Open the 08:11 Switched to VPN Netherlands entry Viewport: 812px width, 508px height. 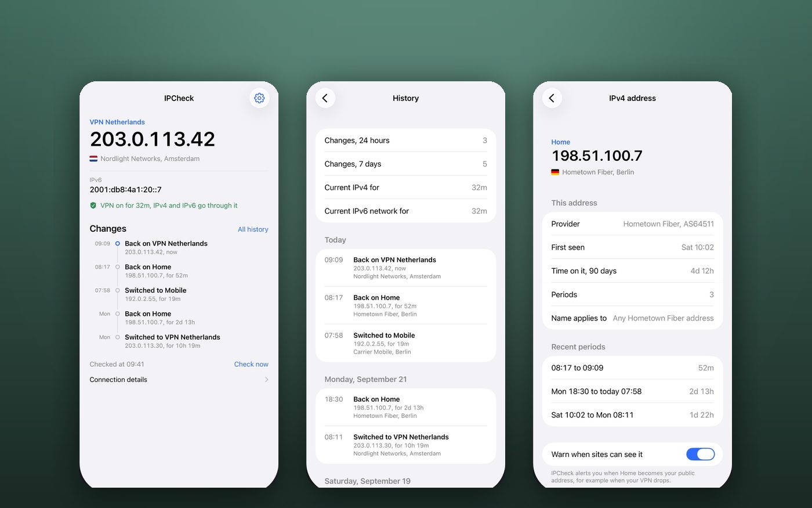click(406, 445)
